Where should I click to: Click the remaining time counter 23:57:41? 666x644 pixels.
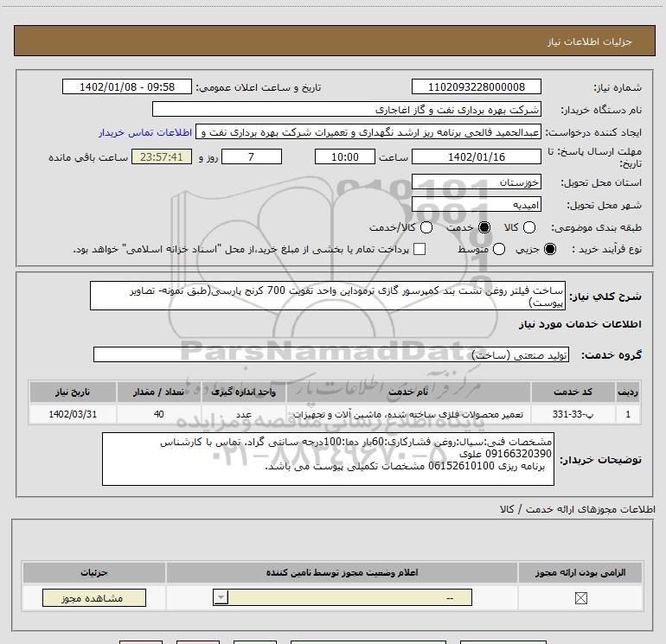coord(162,156)
